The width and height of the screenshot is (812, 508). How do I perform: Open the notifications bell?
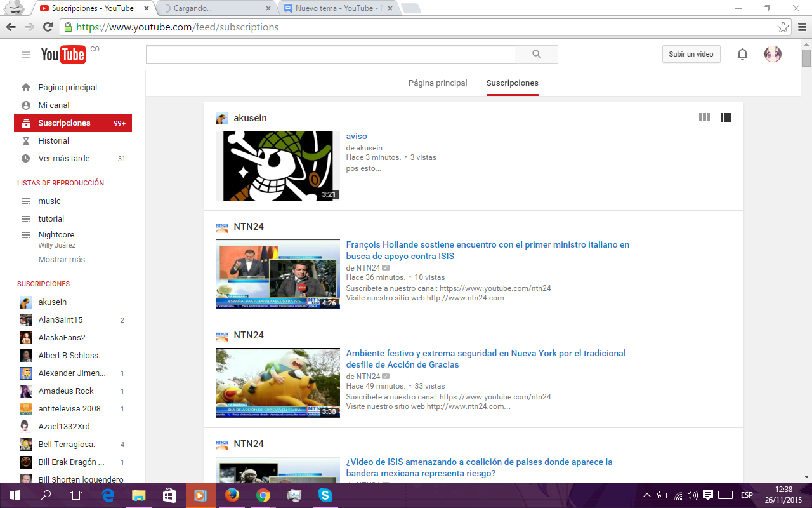742,55
